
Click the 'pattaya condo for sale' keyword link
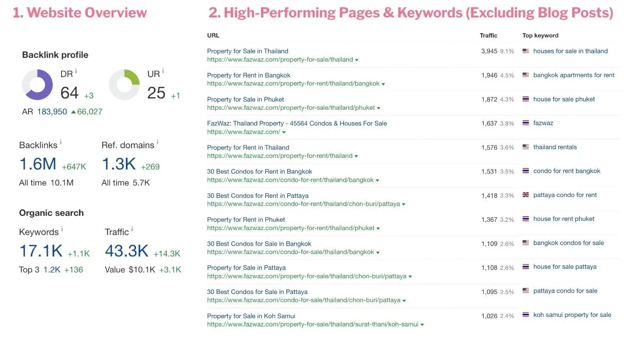565,291
